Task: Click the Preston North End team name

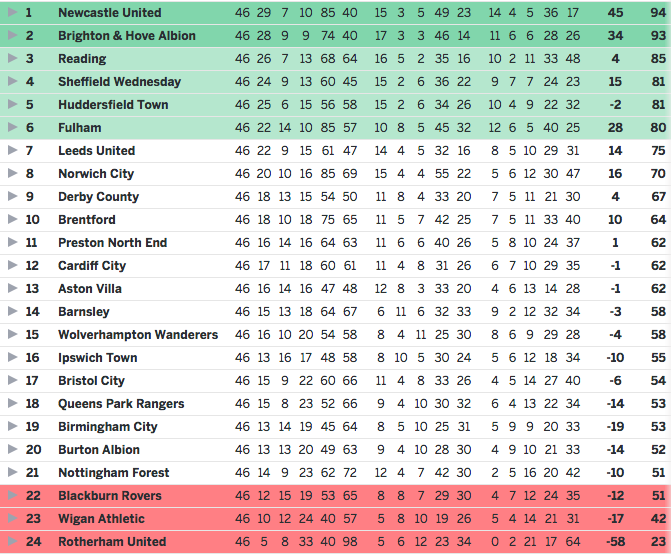Action: pos(113,243)
